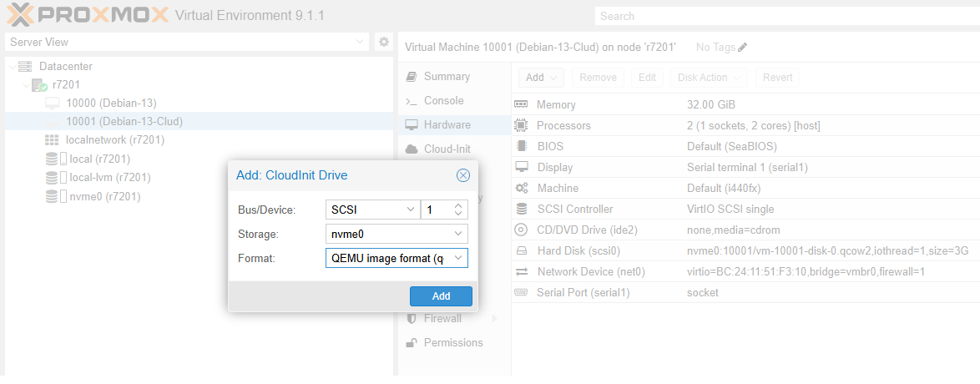Open the Summary tab
This screenshot has height=384, width=980.
447,77
